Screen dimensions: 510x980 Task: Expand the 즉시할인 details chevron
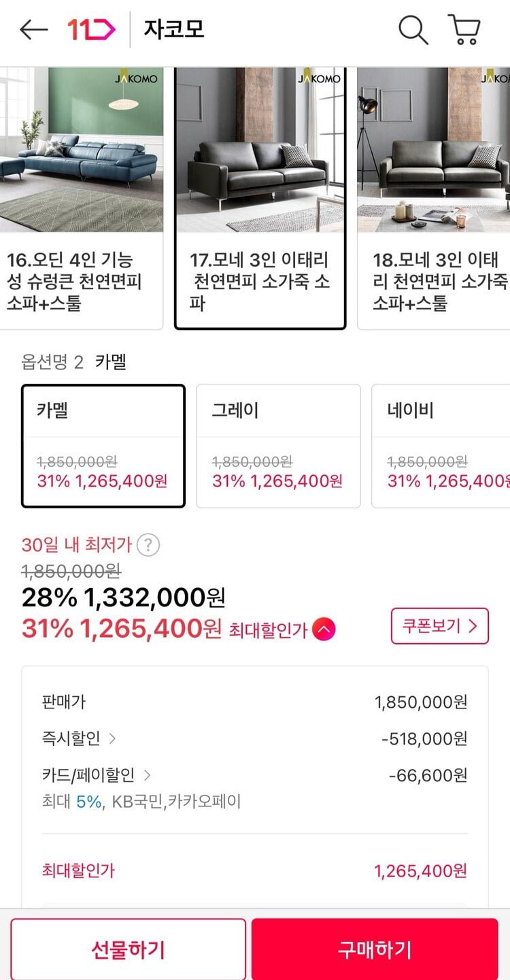113,738
